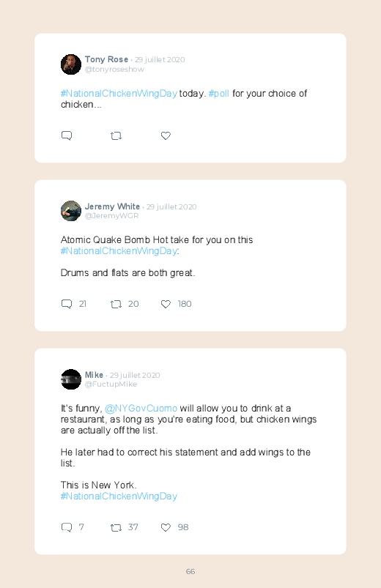Viewport: 381px width, 588px height.
Task: Open #NationalChickenWingDay hashtag in Tony Rose's tweet
Action: click(119, 94)
